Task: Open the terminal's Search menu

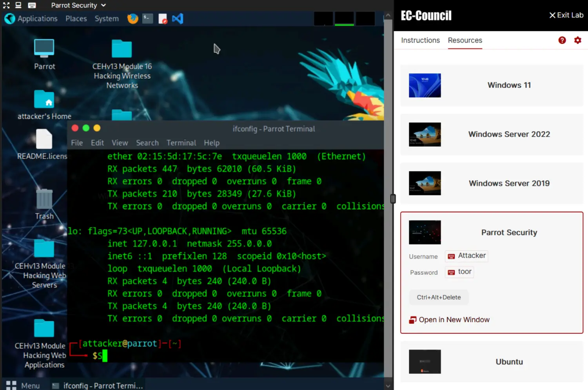Action: click(147, 143)
